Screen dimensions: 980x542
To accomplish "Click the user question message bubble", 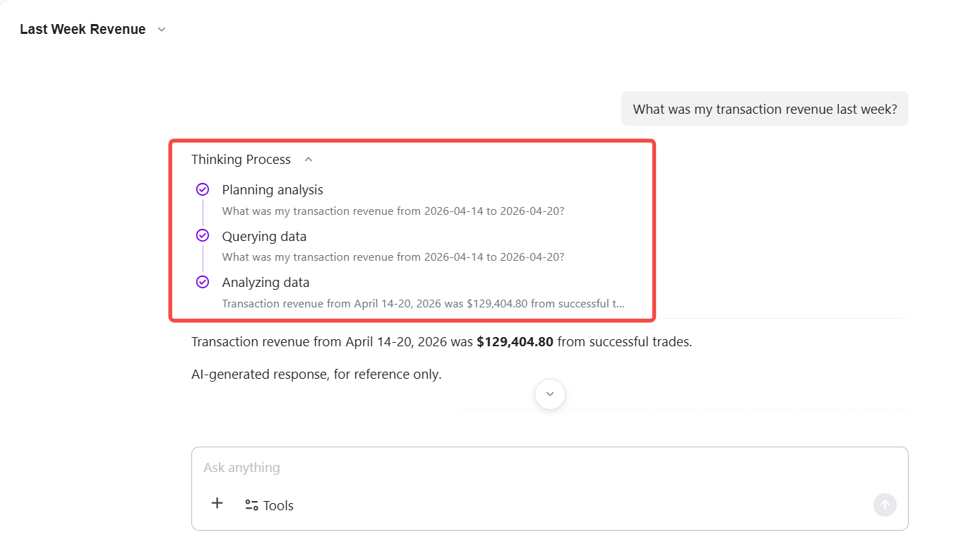I will click(765, 110).
